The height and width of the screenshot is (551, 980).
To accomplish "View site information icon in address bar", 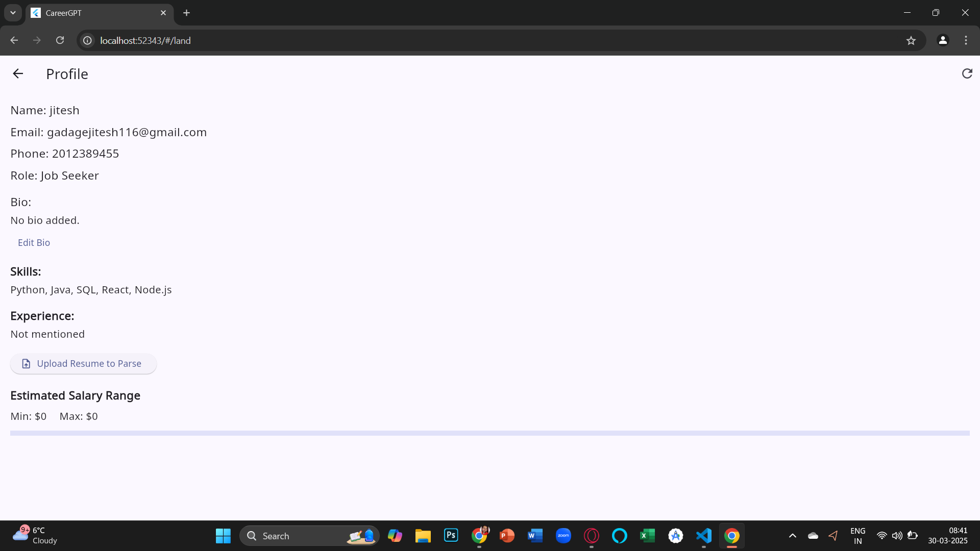I will point(88,40).
